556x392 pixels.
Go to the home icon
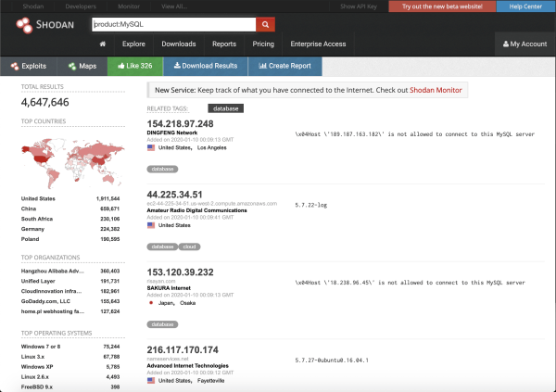[x=103, y=44]
